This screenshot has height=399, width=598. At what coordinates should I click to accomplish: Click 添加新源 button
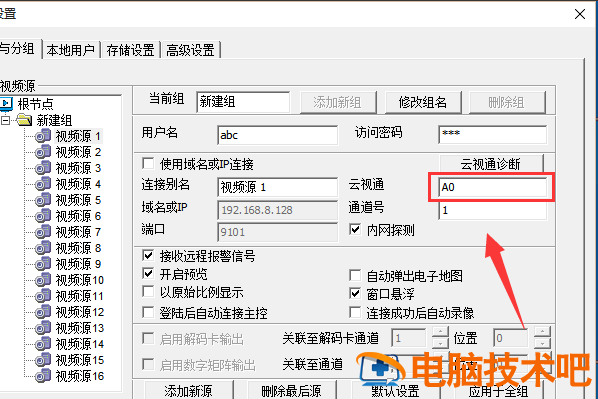[x=188, y=391]
